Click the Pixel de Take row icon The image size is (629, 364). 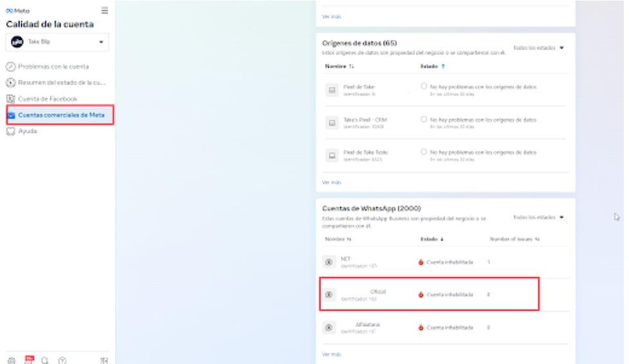[x=332, y=90]
